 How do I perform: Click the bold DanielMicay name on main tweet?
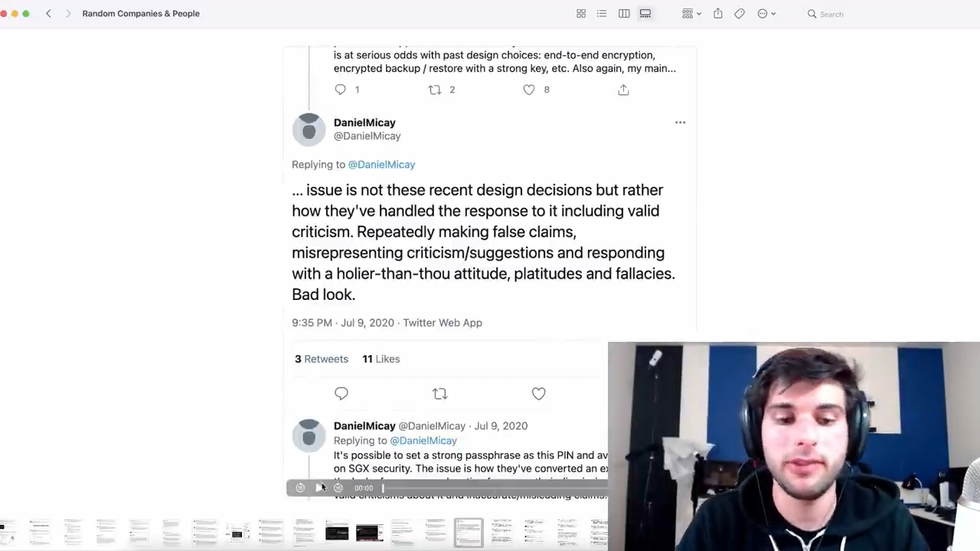click(x=364, y=122)
